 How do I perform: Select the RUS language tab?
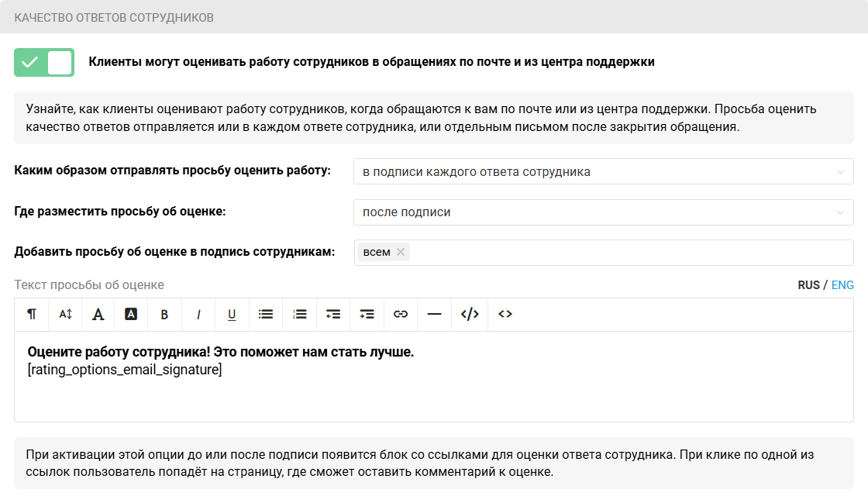click(808, 285)
